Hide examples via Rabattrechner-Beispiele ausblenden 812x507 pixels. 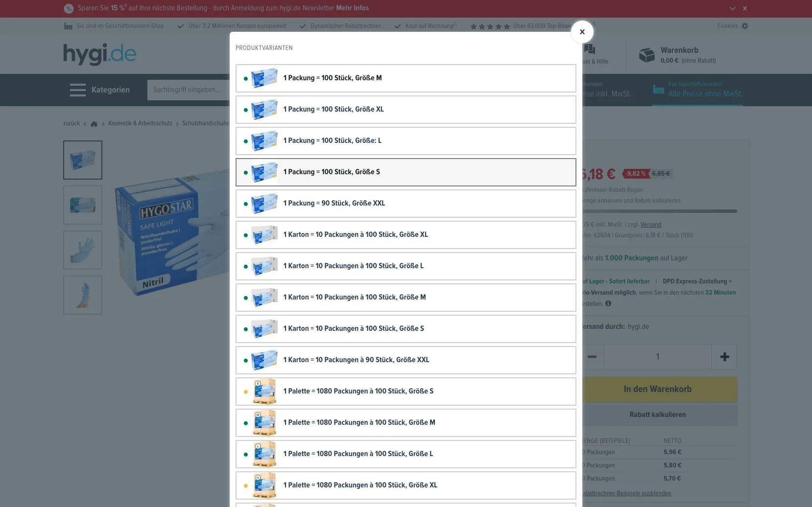click(626, 493)
